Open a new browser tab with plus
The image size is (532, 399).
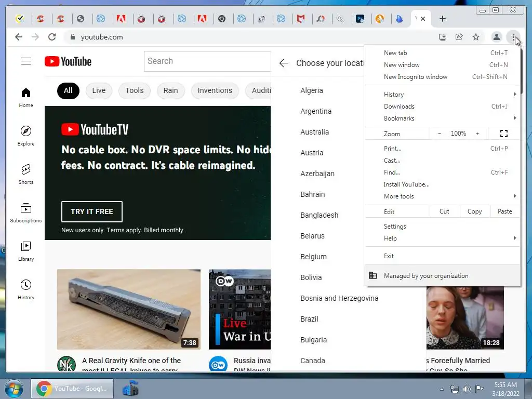point(443,19)
